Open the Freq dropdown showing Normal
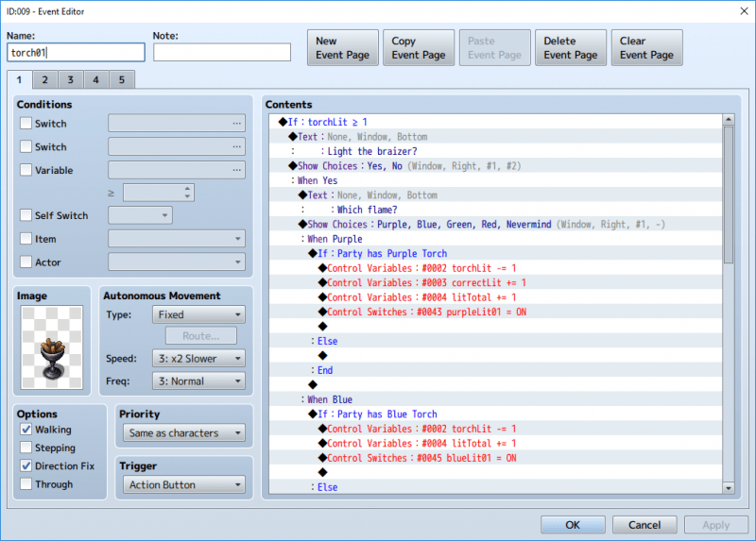The height and width of the screenshot is (541, 756). pyautogui.click(x=198, y=381)
